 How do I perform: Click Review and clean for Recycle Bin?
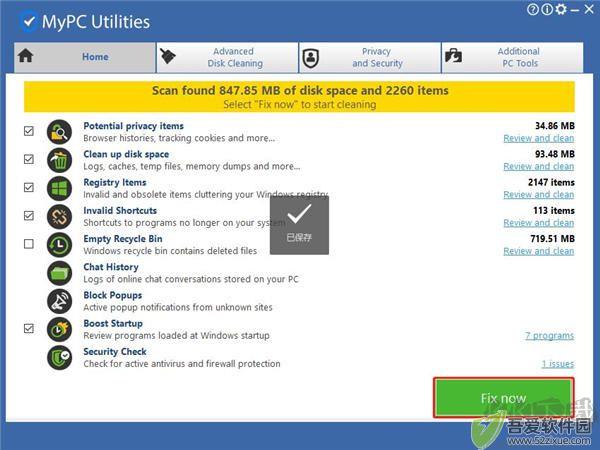coord(538,251)
